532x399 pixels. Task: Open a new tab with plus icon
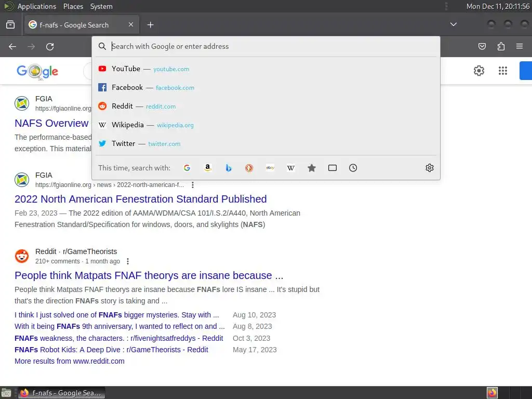150,25
